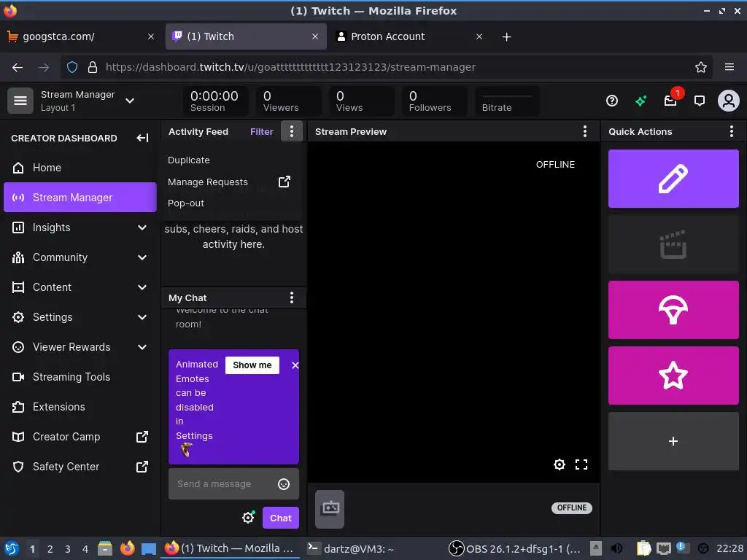
Task: Click the Edit Stream Info pencil tile
Action: point(673,179)
